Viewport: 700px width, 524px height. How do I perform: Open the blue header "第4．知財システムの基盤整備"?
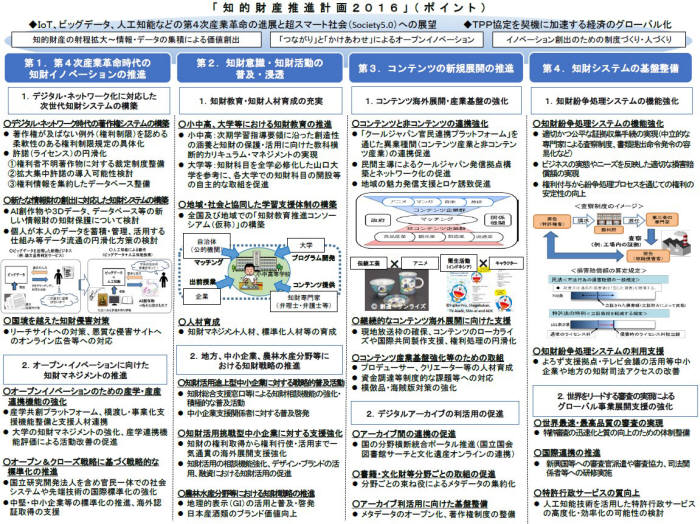(611, 68)
